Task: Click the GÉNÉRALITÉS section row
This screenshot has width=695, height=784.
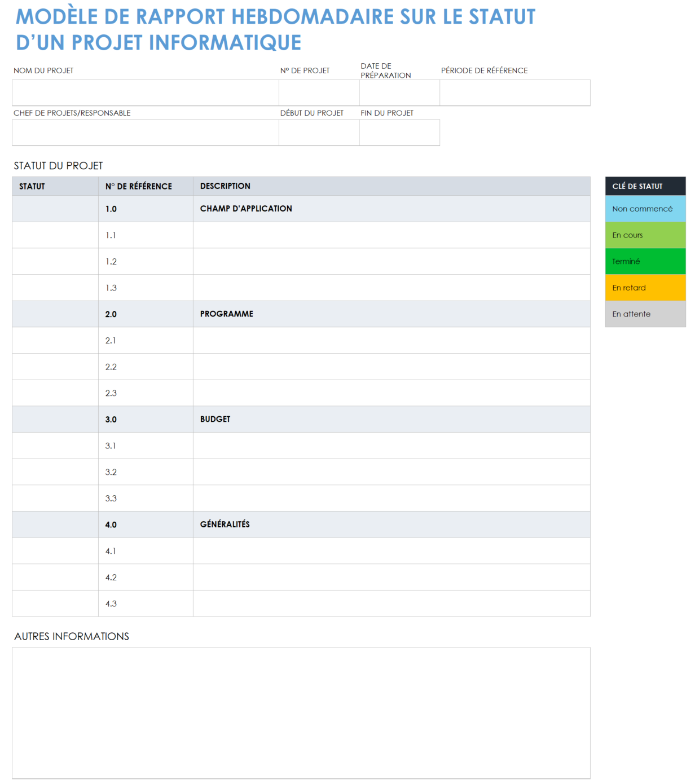Action: point(225,525)
